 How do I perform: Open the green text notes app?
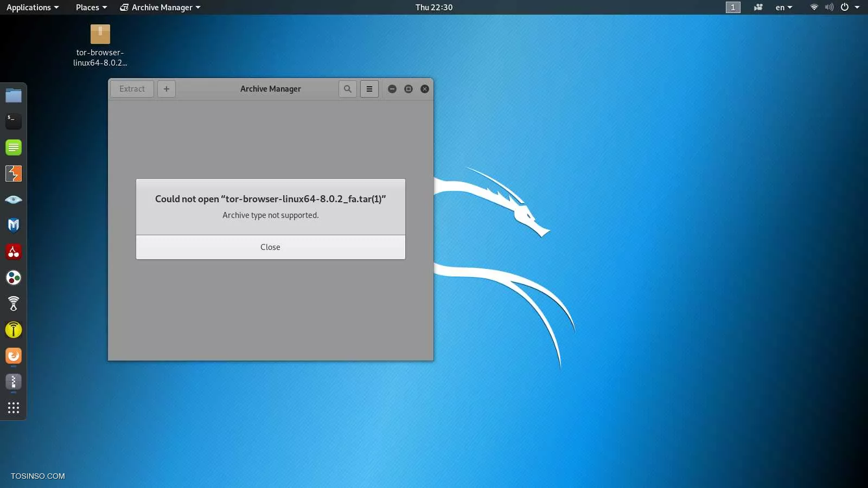point(14,147)
